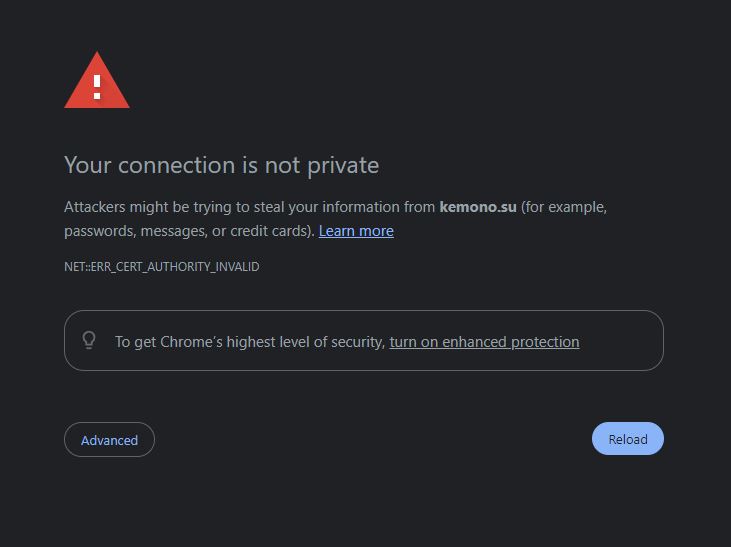Click the word 'Attackers' starting the paragraph
The width and height of the screenshot is (731, 547).
95,207
